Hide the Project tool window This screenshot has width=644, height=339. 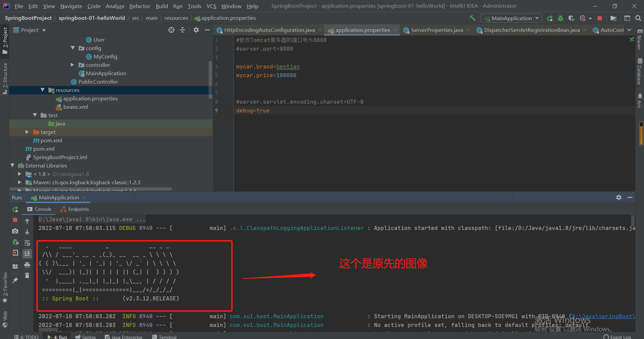point(207,30)
